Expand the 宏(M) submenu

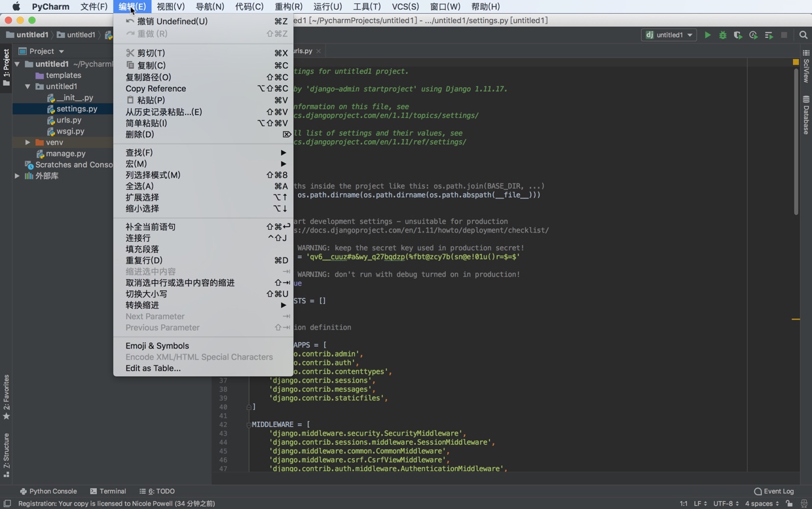[204, 164]
